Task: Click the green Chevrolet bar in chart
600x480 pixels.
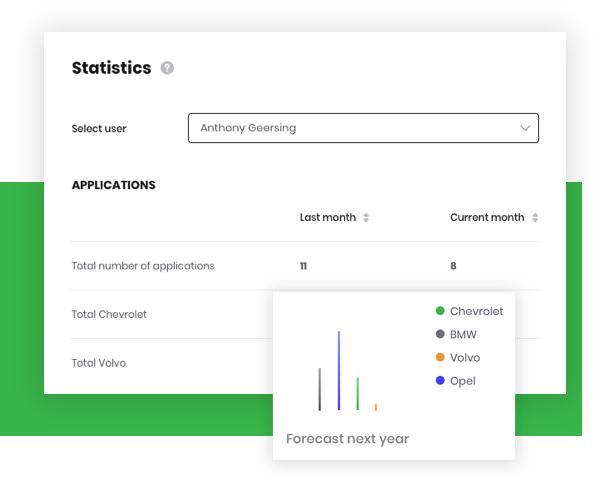Action: 357,394
